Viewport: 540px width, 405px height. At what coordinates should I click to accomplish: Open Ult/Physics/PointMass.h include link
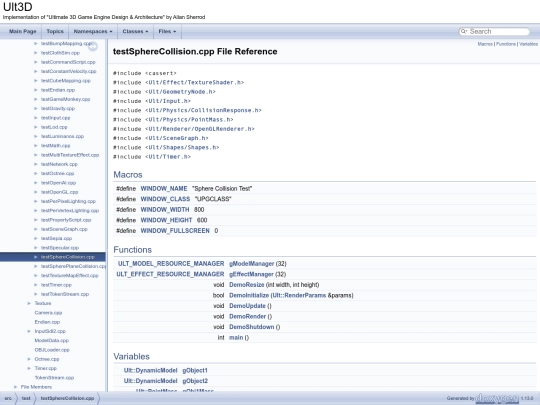coord(189,120)
